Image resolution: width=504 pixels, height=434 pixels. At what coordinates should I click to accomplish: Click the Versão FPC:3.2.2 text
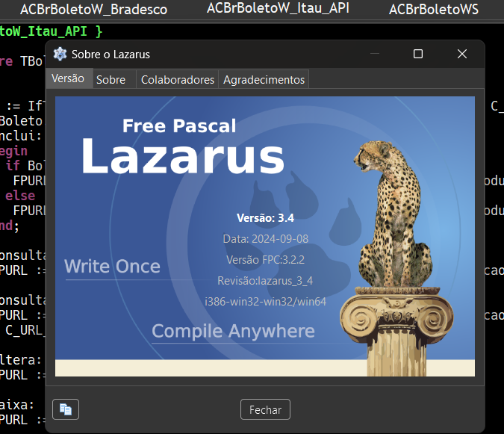[x=266, y=260]
